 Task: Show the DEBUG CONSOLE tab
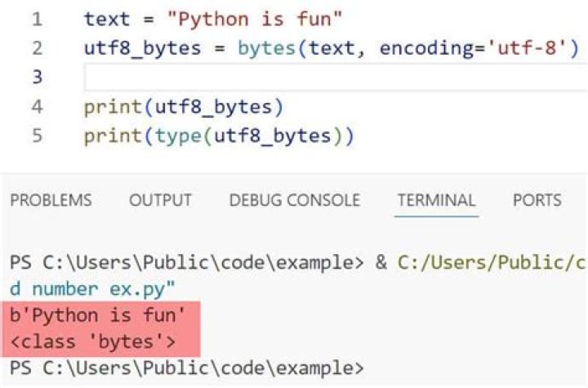coord(295,200)
